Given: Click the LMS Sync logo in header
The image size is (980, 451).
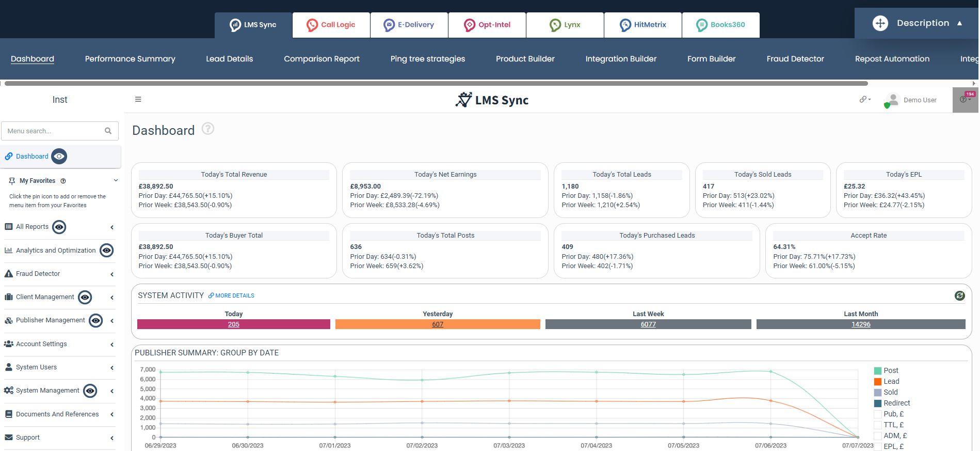Looking at the screenshot, I should (x=492, y=100).
